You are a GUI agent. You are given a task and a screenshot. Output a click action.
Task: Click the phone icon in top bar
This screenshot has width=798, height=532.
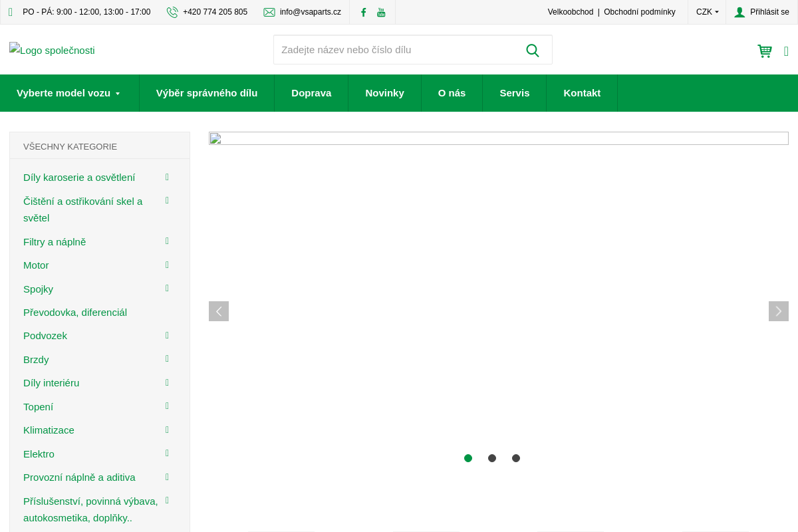point(172,12)
